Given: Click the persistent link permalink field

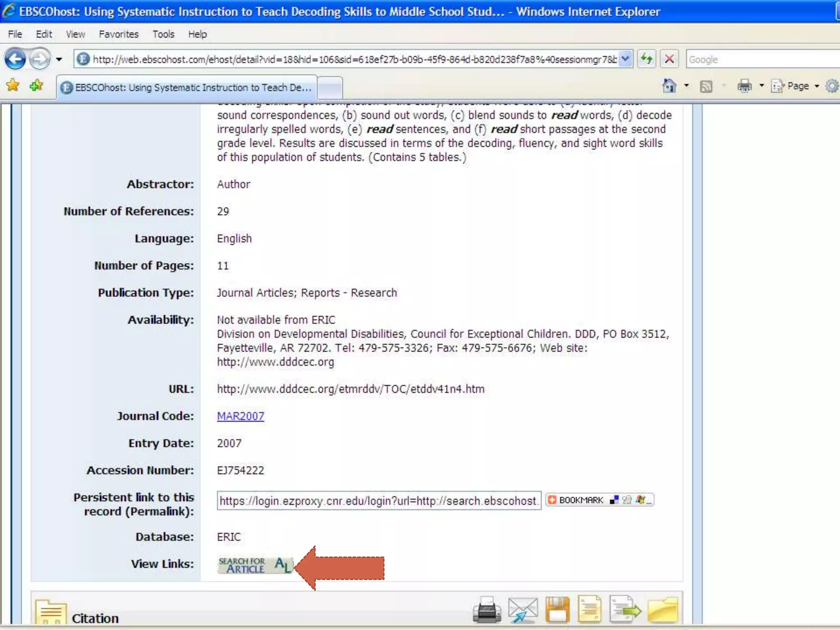Looking at the screenshot, I should (x=378, y=501).
